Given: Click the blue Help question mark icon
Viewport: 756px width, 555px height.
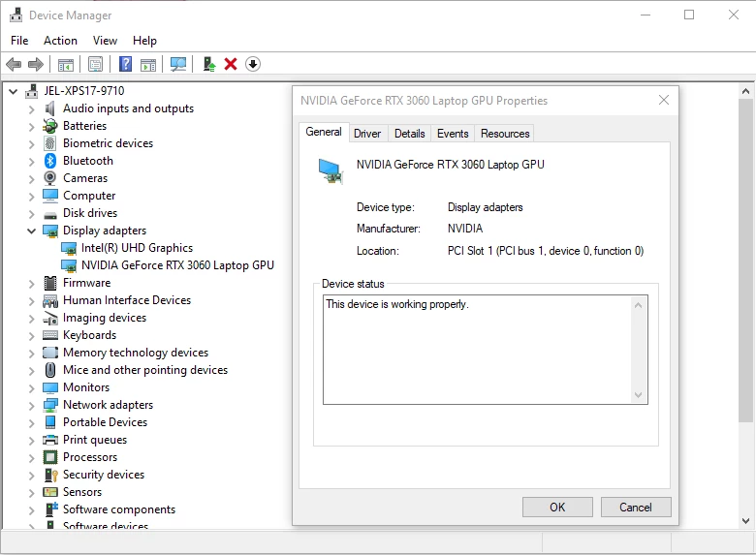Looking at the screenshot, I should tap(125, 64).
